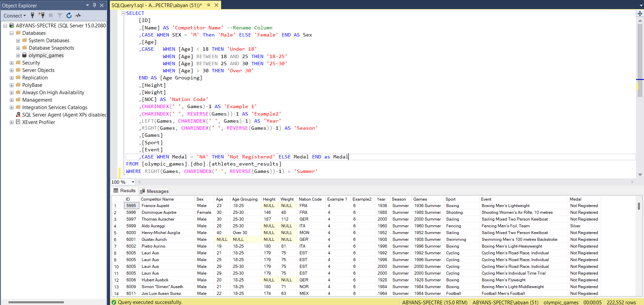The image size is (644, 305).
Task: Pin the SQLQuery1.sql document tab
Action: [x=209, y=5]
